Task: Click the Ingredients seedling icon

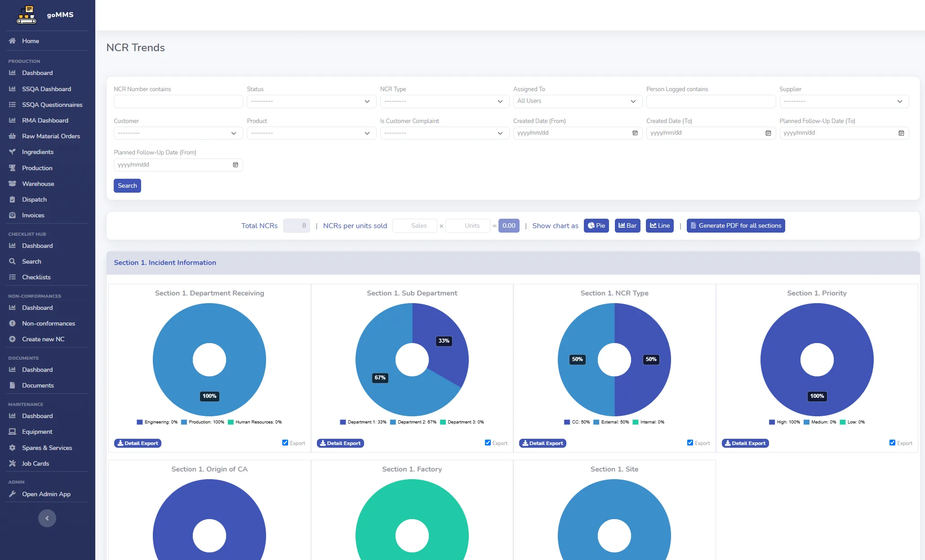Action: coord(12,152)
